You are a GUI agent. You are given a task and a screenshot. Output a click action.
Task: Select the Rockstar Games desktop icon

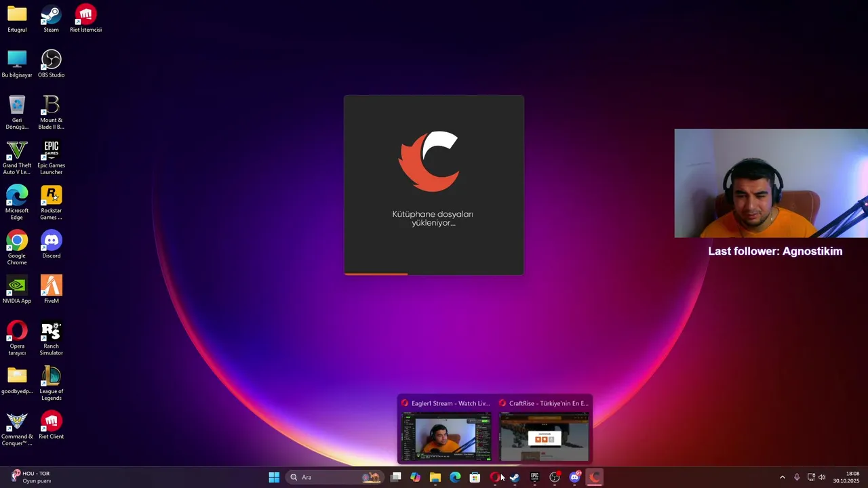51,203
